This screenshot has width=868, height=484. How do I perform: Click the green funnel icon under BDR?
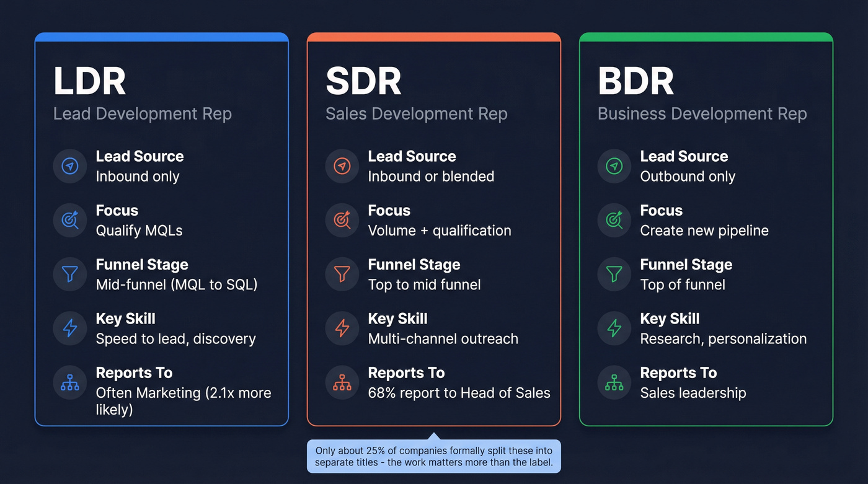pos(614,274)
